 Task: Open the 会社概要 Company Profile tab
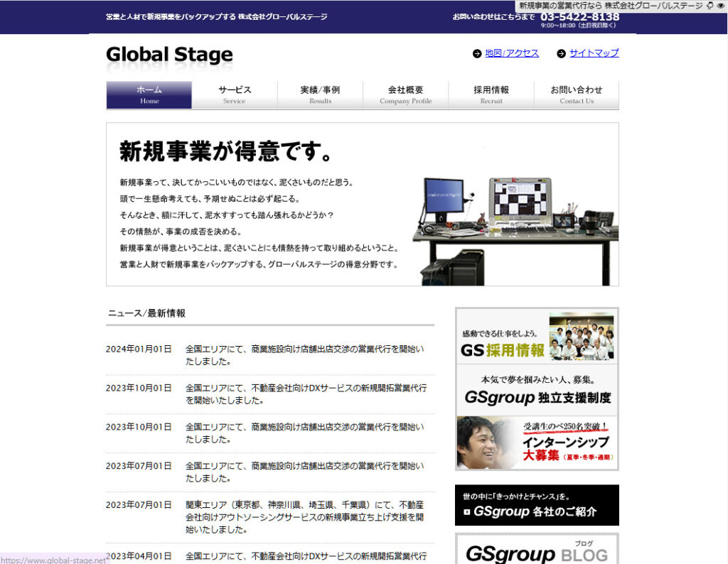coord(405,95)
